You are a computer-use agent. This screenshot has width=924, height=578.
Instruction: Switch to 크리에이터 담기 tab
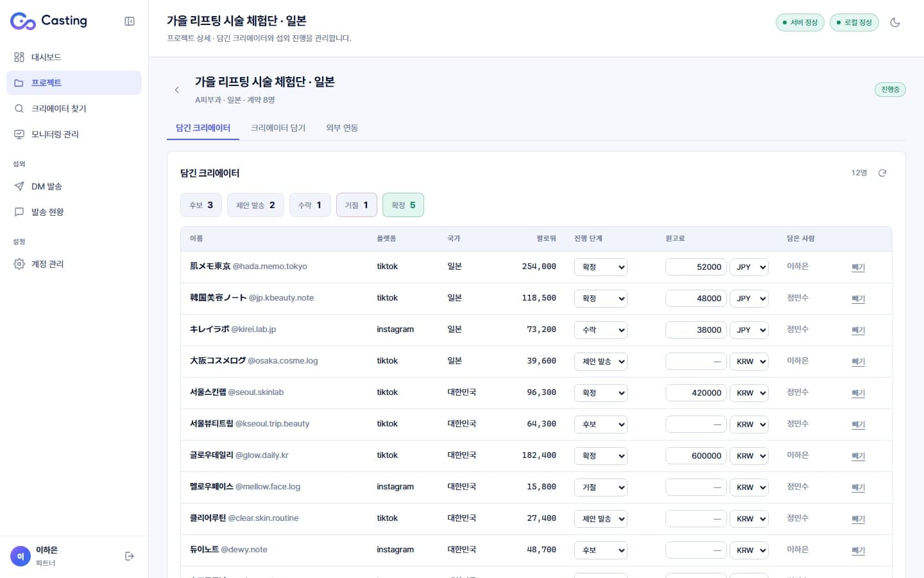click(278, 128)
